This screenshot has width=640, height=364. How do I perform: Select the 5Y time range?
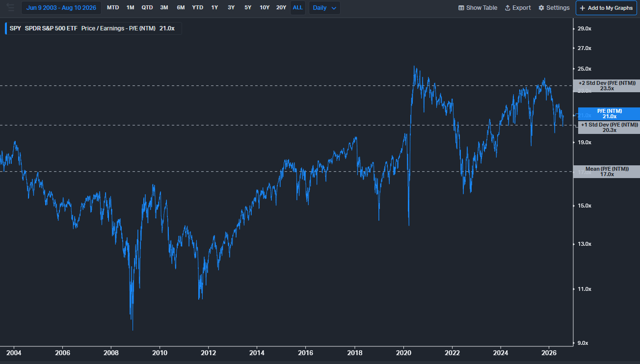[x=248, y=8]
